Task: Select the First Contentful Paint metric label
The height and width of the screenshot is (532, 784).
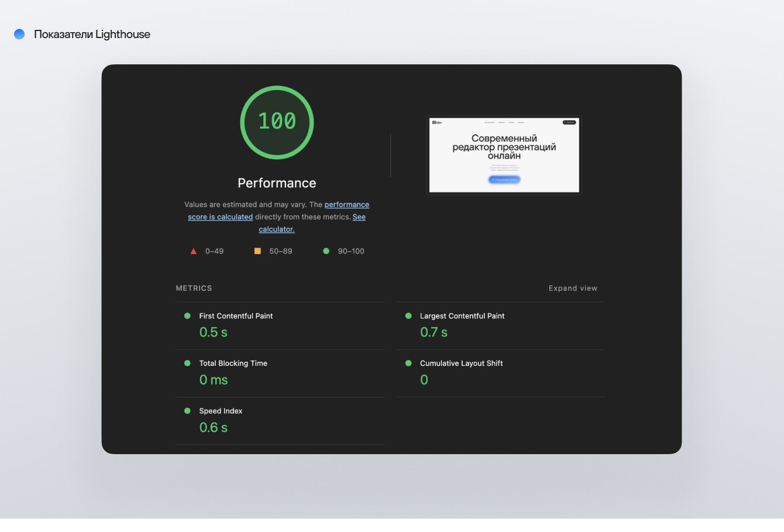Action: pyautogui.click(x=236, y=316)
